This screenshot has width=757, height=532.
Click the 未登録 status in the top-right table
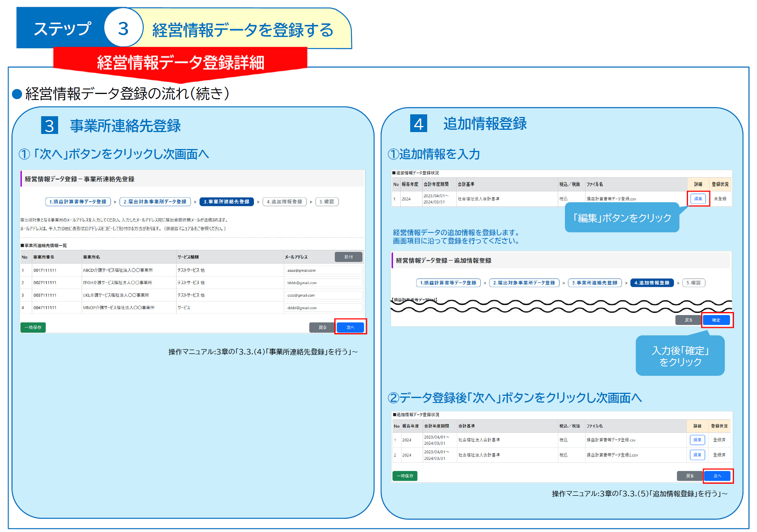coord(720,198)
